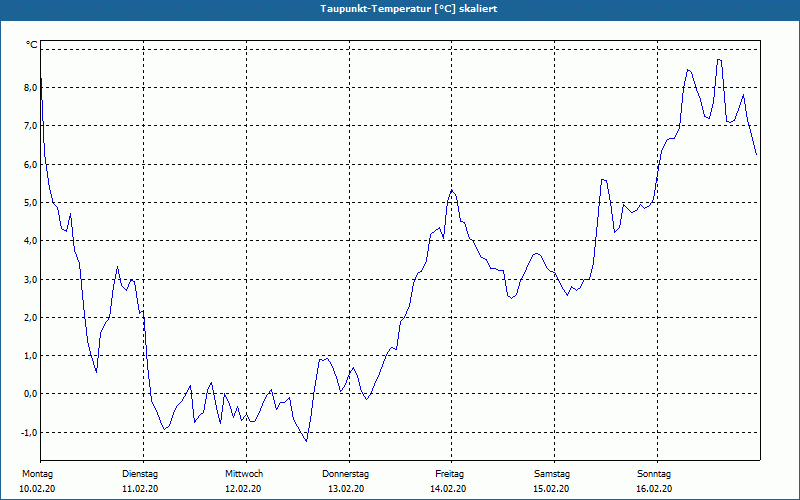Viewport: 800px width, 500px height.
Task: Select the Freitag day label
Action: click(449, 474)
